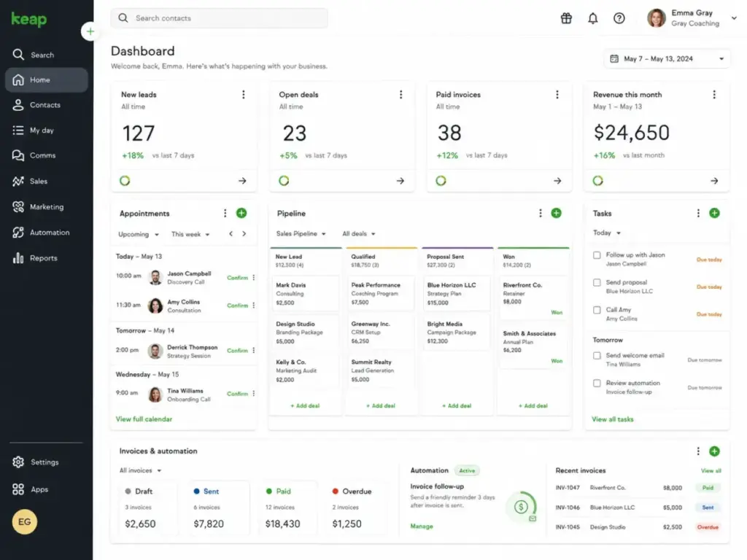Open the Blue Horizon LLC deal card
747x560 pixels.
click(457, 293)
